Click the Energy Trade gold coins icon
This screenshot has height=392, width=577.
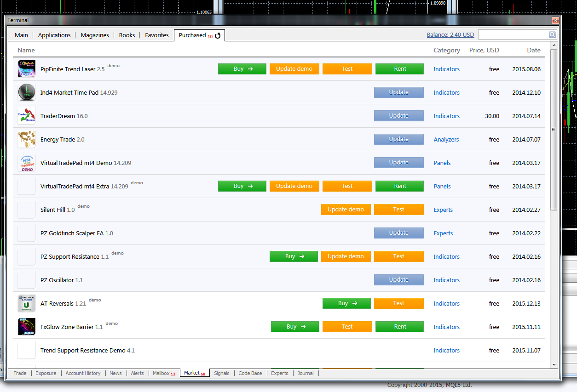pyautogui.click(x=27, y=139)
